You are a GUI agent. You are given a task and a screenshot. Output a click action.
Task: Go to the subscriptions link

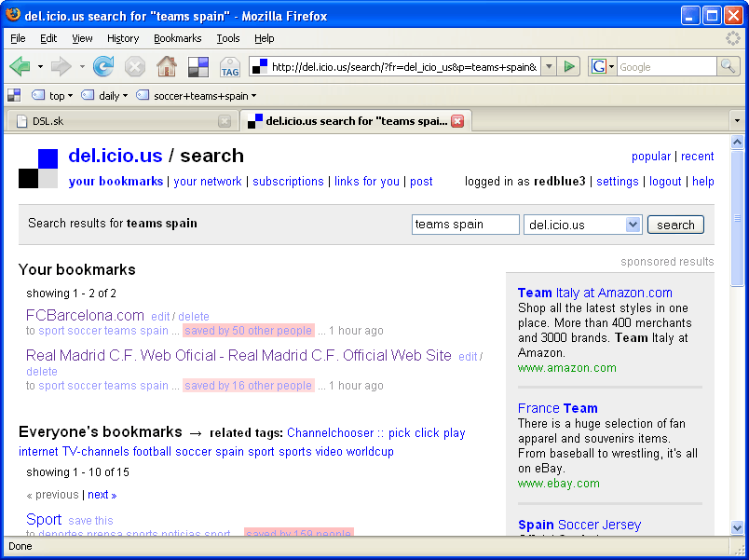pos(288,181)
